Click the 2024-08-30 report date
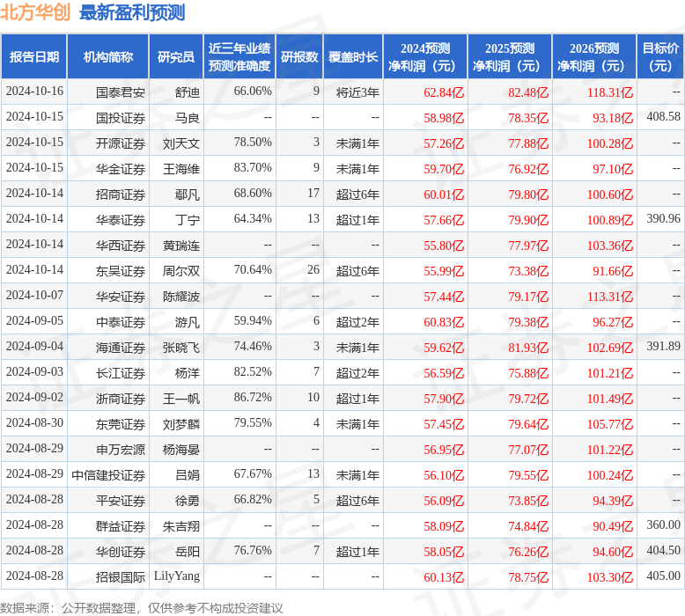This screenshot has height=616, width=685. (x=34, y=423)
